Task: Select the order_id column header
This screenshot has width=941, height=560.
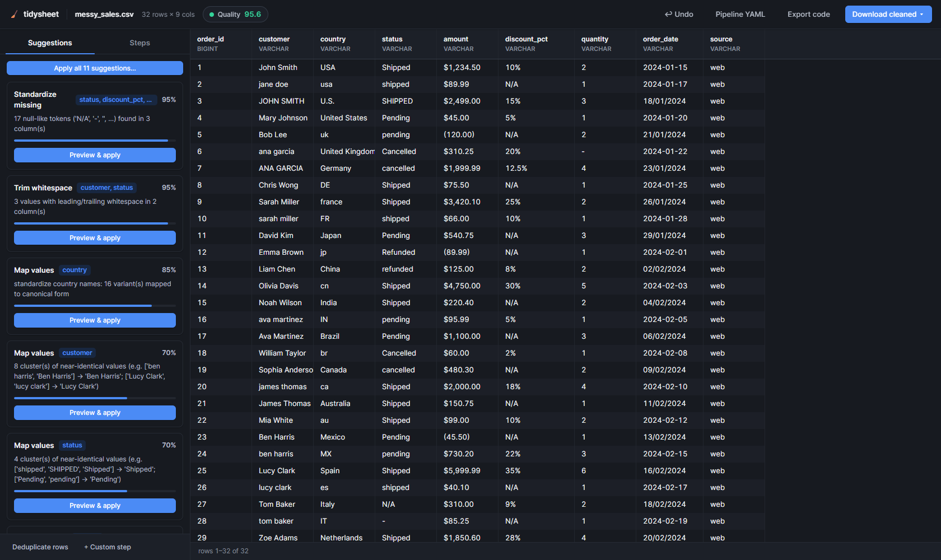Action: 221,44
